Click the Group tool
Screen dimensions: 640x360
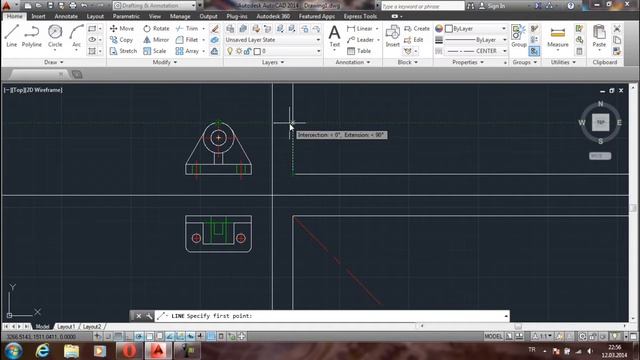519,36
